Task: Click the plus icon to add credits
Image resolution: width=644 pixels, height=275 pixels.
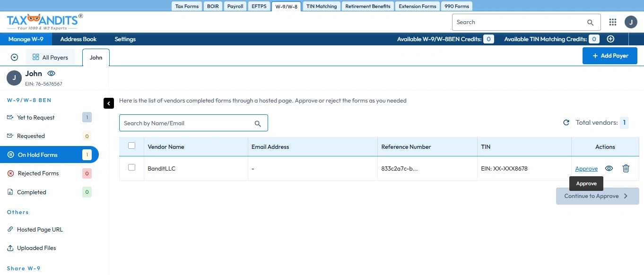Action: point(610,39)
